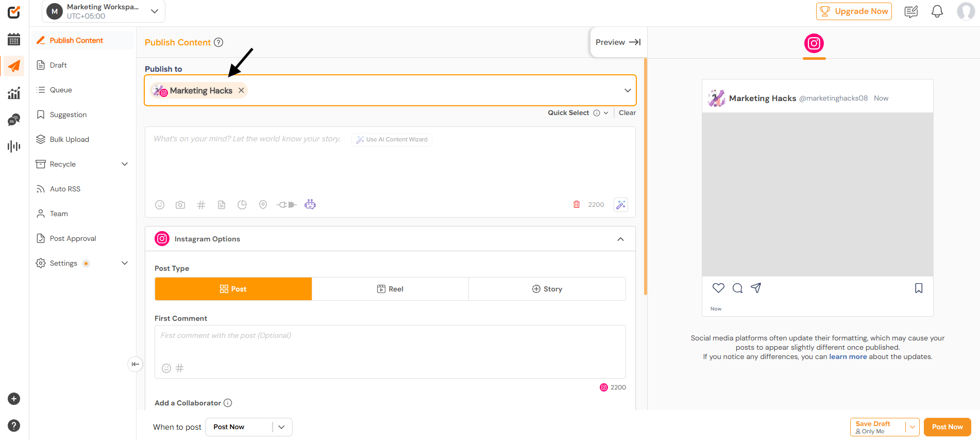
Task: Insert an emoji in the post composer
Action: click(x=160, y=205)
